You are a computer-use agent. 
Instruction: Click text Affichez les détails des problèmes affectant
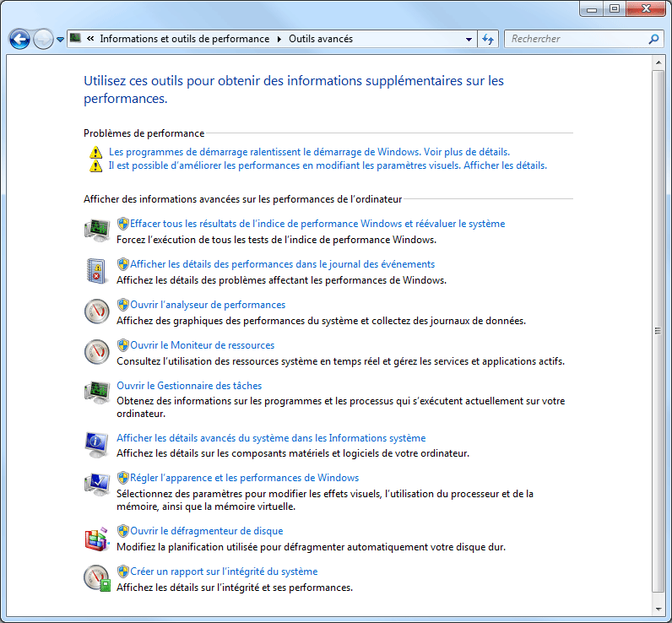coord(282,280)
